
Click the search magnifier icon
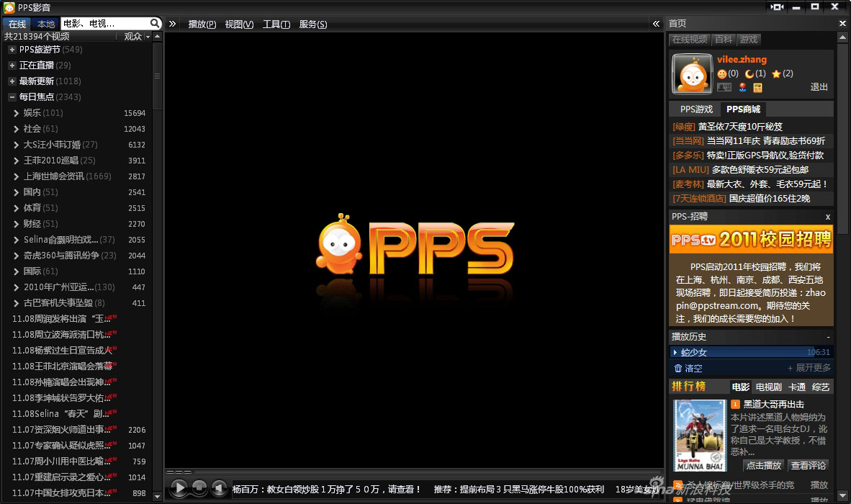[x=155, y=23]
